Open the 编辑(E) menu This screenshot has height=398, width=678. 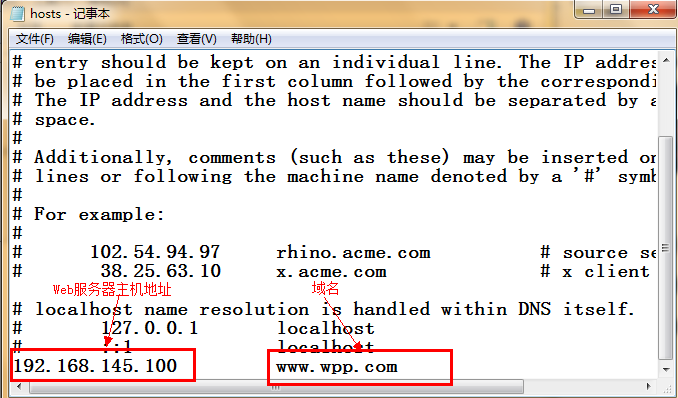coord(87,39)
